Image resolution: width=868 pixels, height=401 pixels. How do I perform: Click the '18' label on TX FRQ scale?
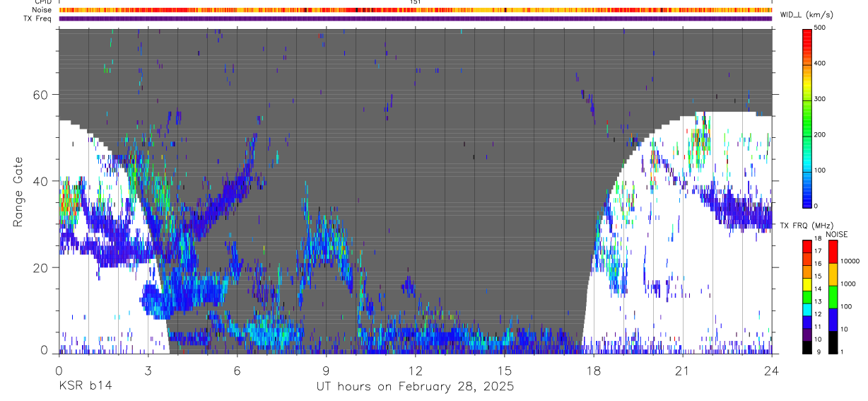coord(818,238)
